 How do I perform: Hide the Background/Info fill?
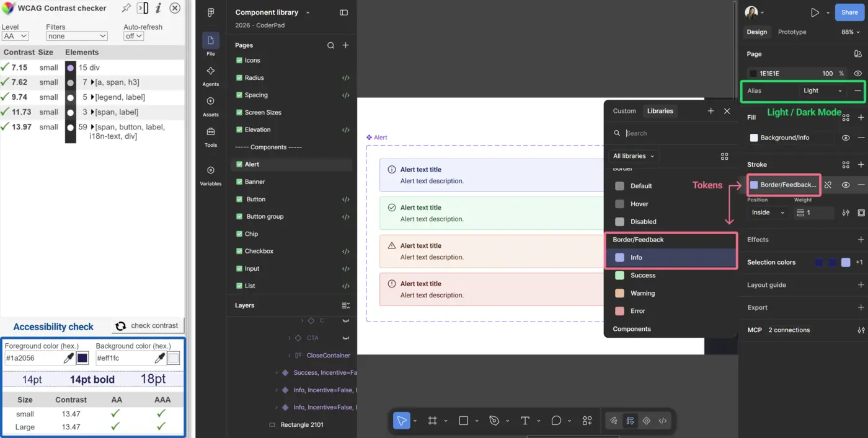coord(846,138)
